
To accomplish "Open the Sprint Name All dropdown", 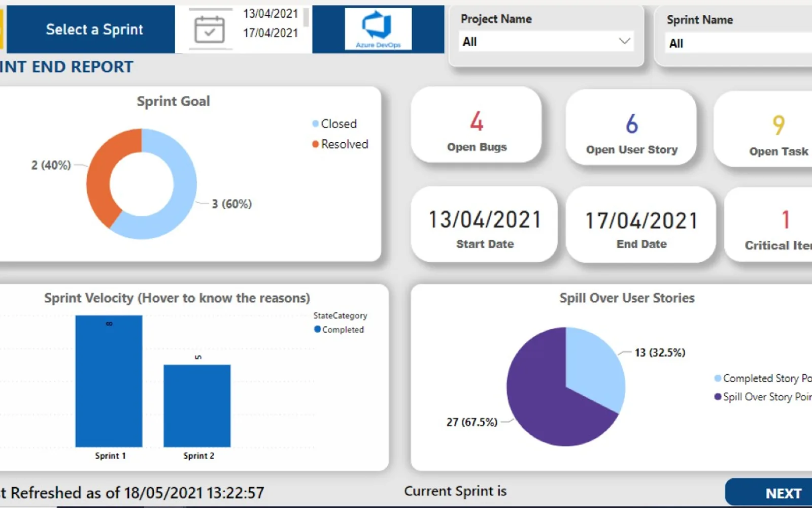I will (x=738, y=43).
